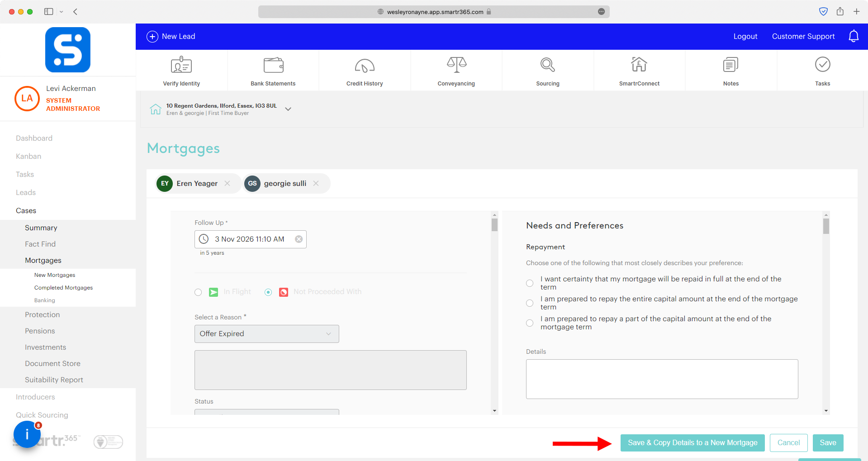Select the In Flight radio button
The height and width of the screenshot is (461, 868).
coord(198,292)
